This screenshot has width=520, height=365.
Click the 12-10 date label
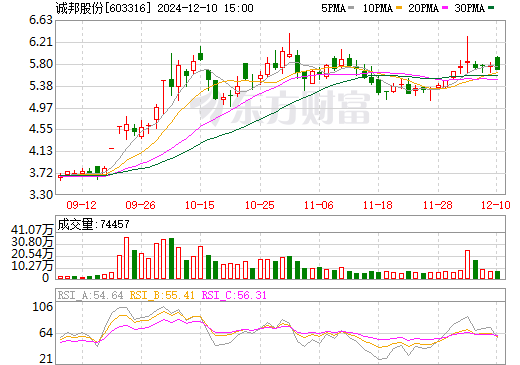pyautogui.click(x=496, y=205)
